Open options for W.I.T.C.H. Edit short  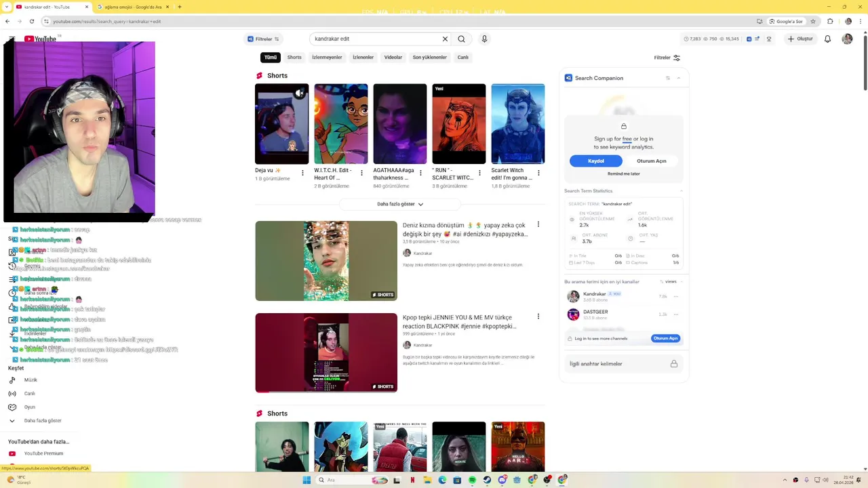pyautogui.click(x=361, y=173)
